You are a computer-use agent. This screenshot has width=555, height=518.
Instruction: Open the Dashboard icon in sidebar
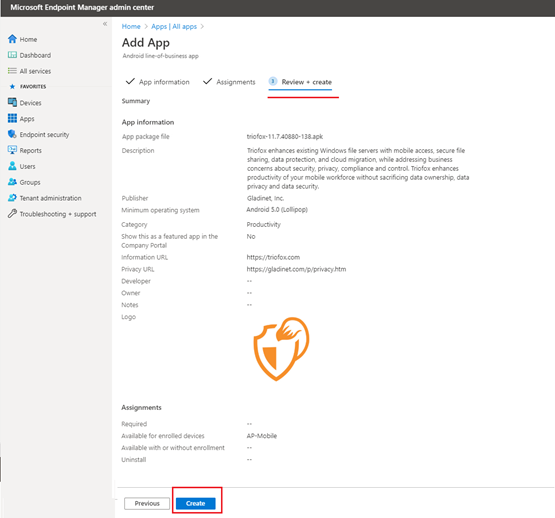point(12,55)
